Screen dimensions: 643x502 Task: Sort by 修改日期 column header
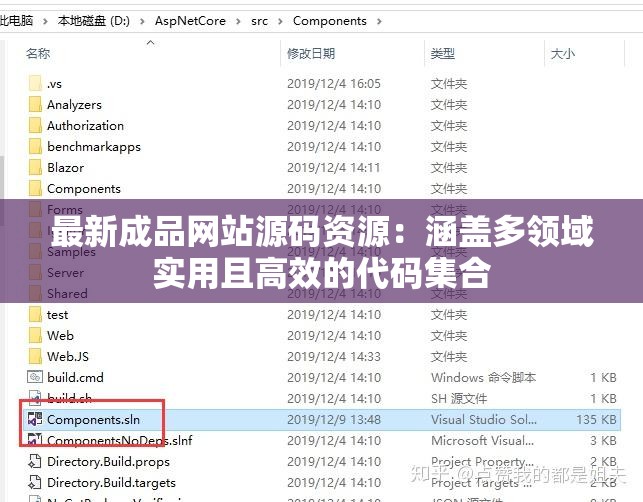311,53
